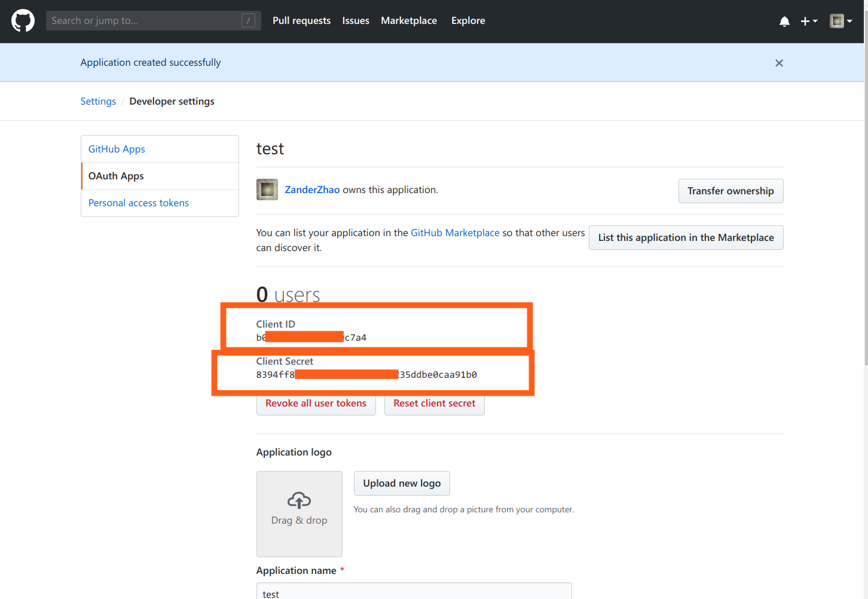
Task: Open the GitHub home logo
Action: point(23,20)
